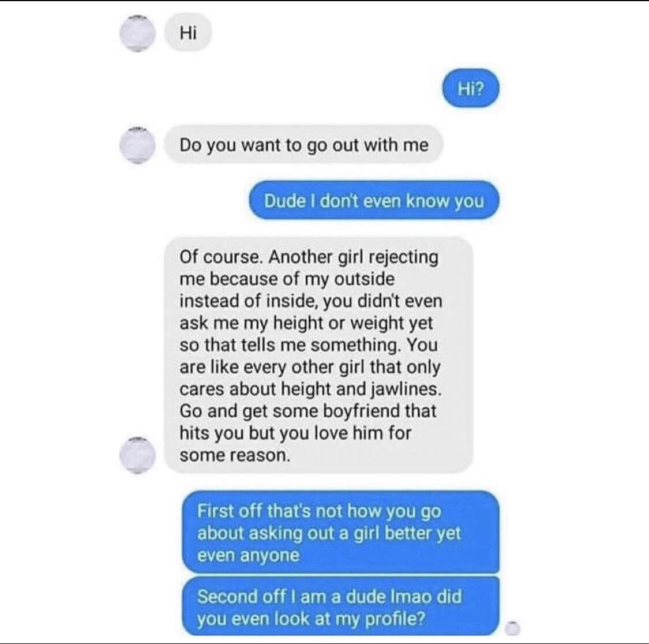Click the text "ask me my height or weight yet"
The width and height of the screenshot is (649, 644).
click(306, 323)
